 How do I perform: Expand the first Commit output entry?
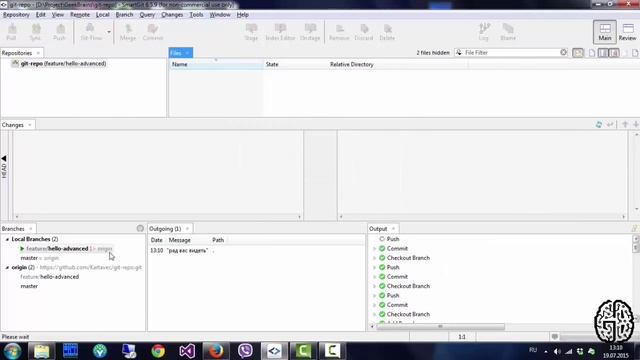(375, 249)
